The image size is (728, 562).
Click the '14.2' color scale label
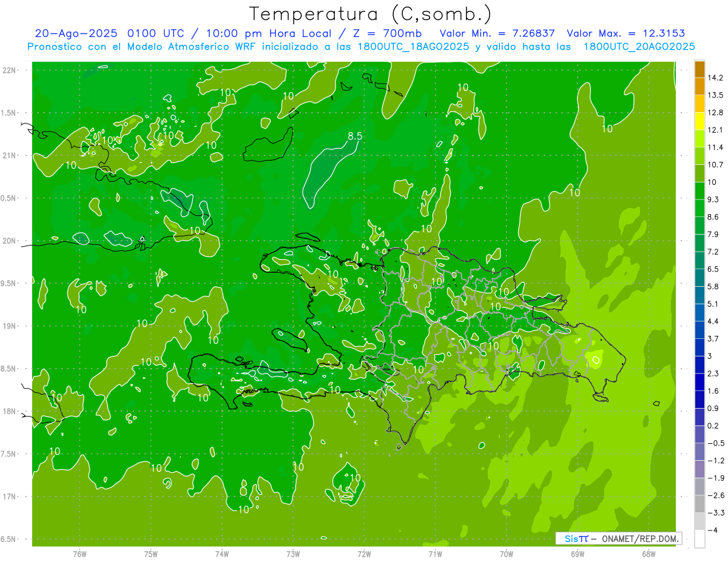click(x=716, y=78)
